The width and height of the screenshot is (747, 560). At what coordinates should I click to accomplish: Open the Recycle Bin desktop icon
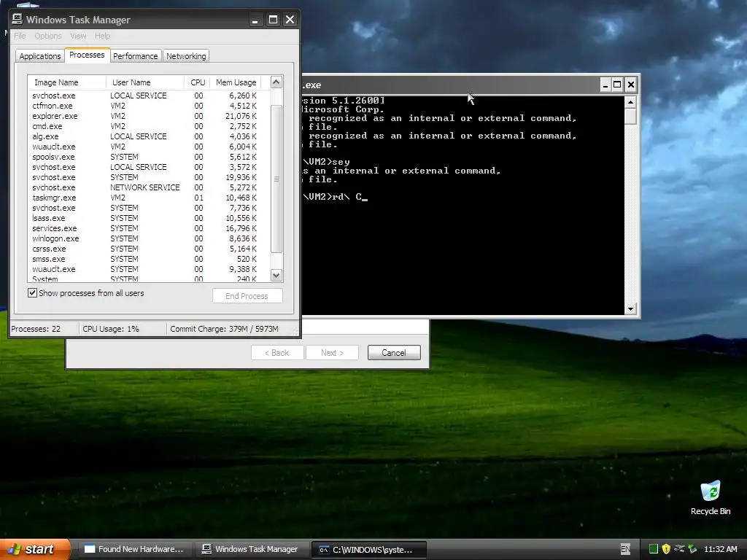[711, 497]
